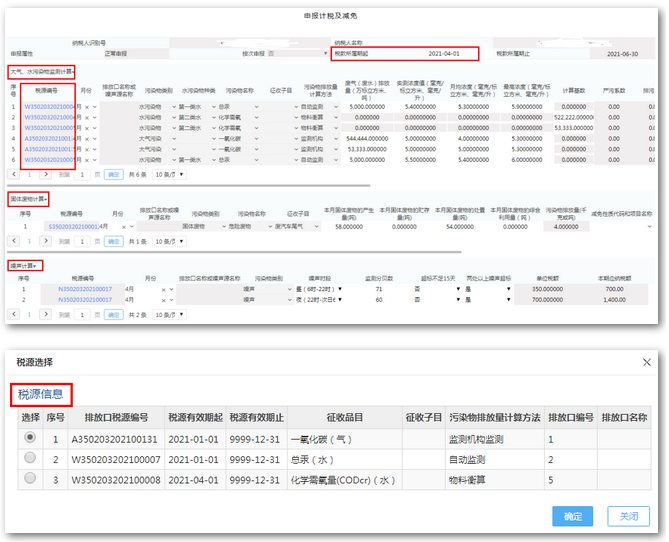Image resolution: width=669 pixels, height=542 pixels.
Task: Clear month × in the 昼 noise row
Action: coord(163,289)
